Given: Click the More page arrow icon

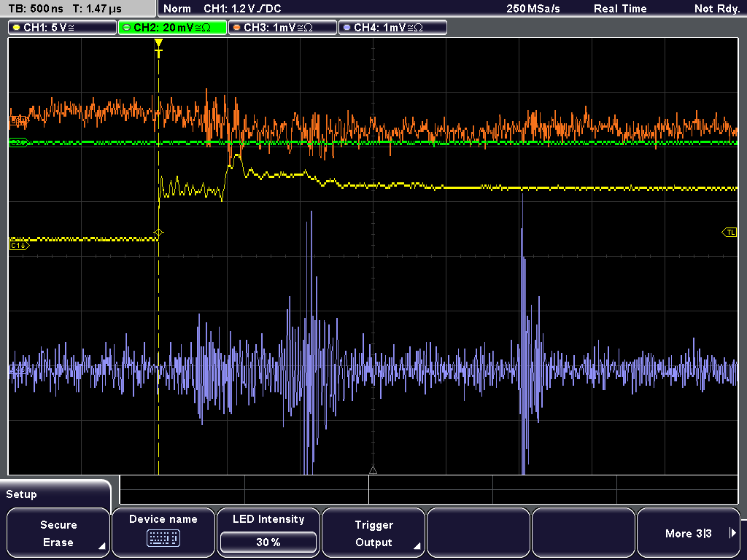Looking at the screenshot, I should tap(732, 533).
